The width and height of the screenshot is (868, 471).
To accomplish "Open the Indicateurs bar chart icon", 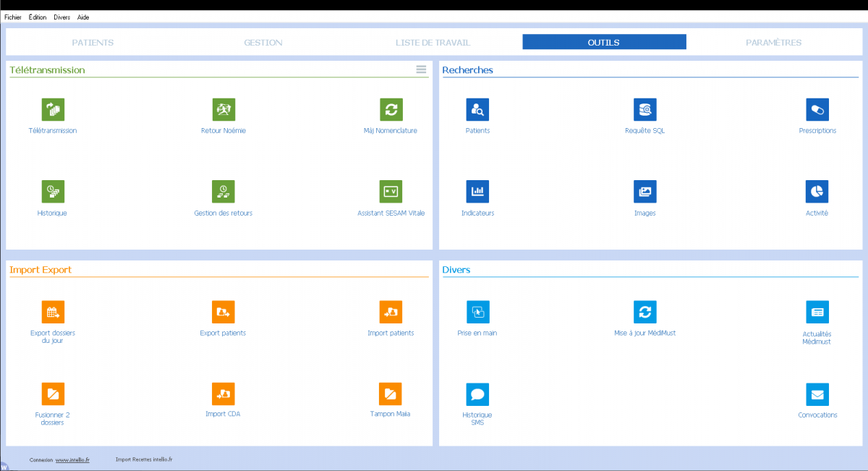I will [x=477, y=191].
